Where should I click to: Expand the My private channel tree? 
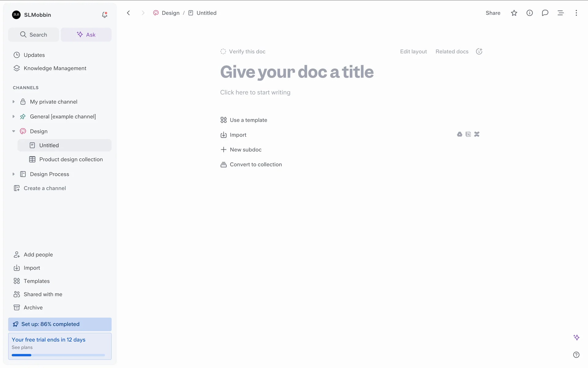click(x=13, y=102)
